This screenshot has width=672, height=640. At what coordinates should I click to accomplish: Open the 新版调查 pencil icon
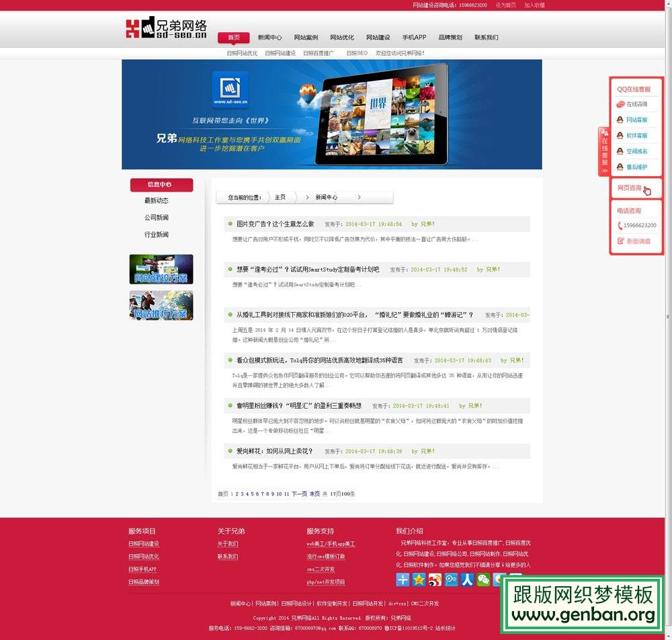tap(621, 241)
